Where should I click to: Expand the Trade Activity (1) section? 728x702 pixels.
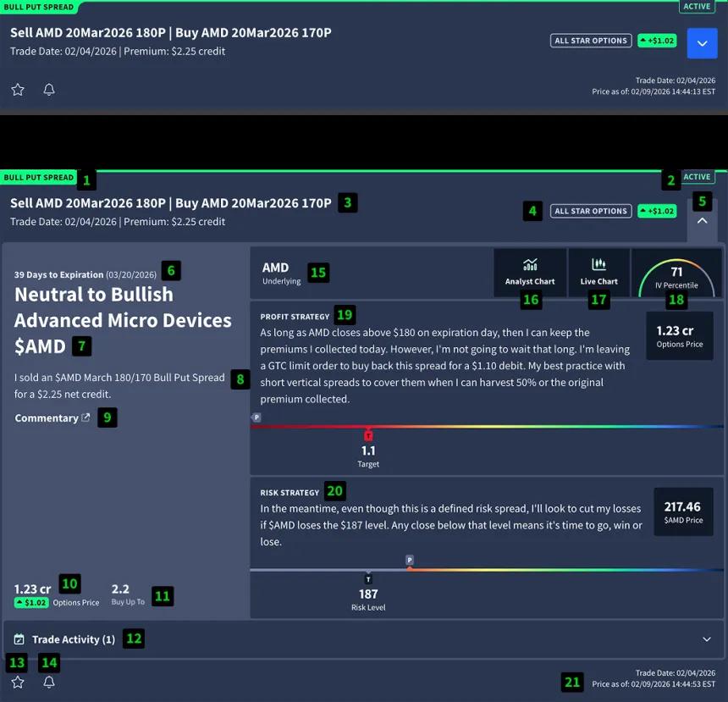(x=362, y=639)
